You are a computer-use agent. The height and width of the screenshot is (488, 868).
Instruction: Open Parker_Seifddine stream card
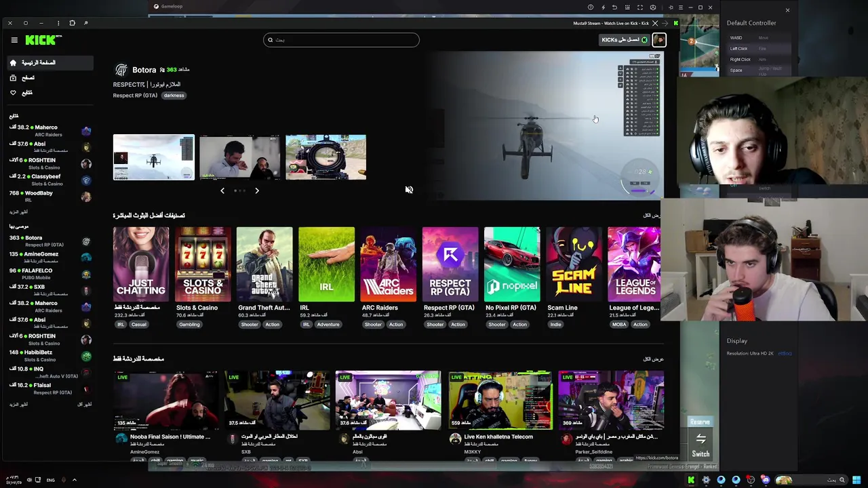[611, 400]
